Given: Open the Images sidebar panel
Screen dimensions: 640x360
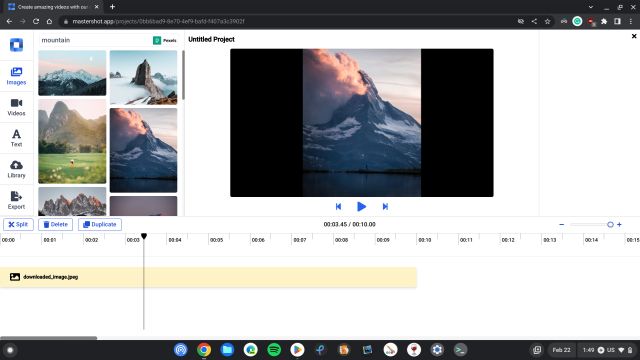Looking at the screenshot, I should pyautogui.click(x=16, y=76).
